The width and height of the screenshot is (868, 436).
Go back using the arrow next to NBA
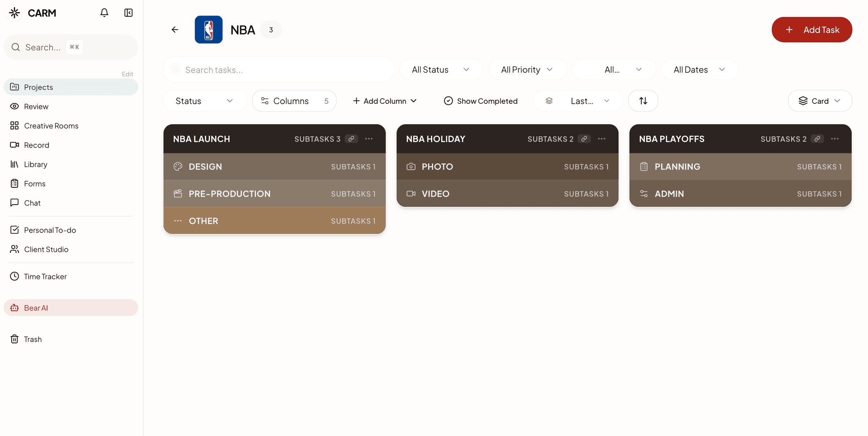pos(175,30)
